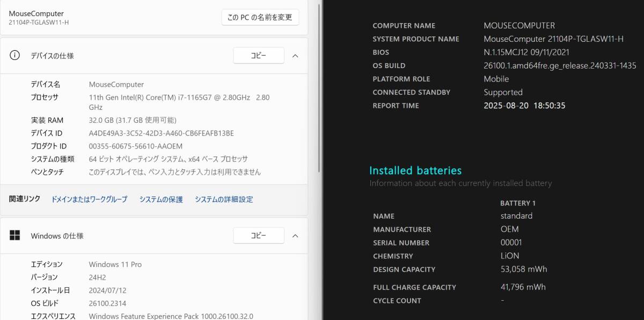Click the rename this PC button
The width and height of the screenshot is (644, 320).
click(x=260, y=17)
